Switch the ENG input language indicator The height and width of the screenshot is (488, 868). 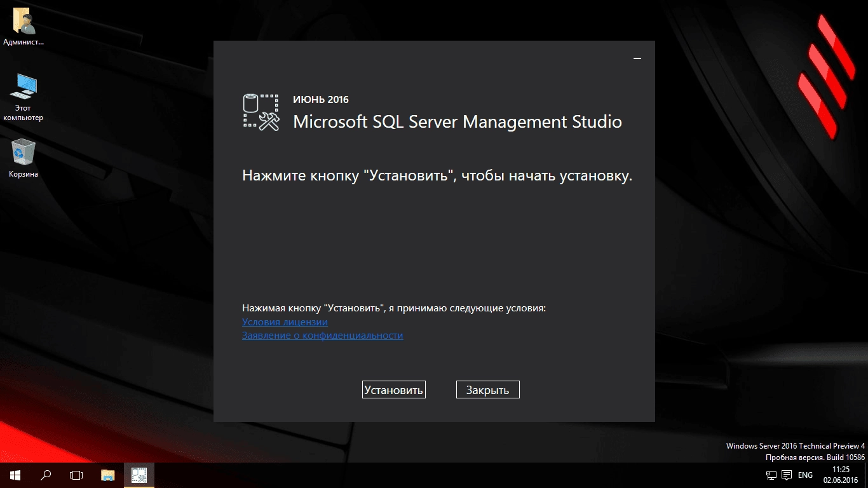click(805, 475)
